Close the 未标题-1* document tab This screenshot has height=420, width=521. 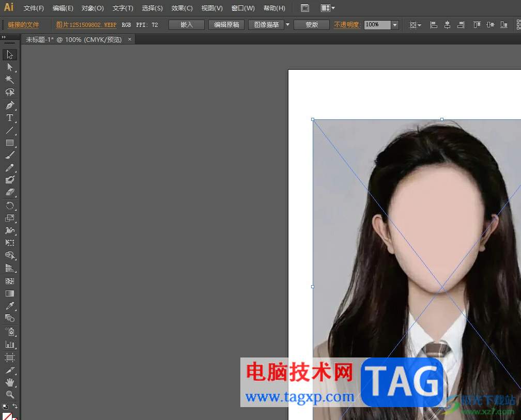130,39
